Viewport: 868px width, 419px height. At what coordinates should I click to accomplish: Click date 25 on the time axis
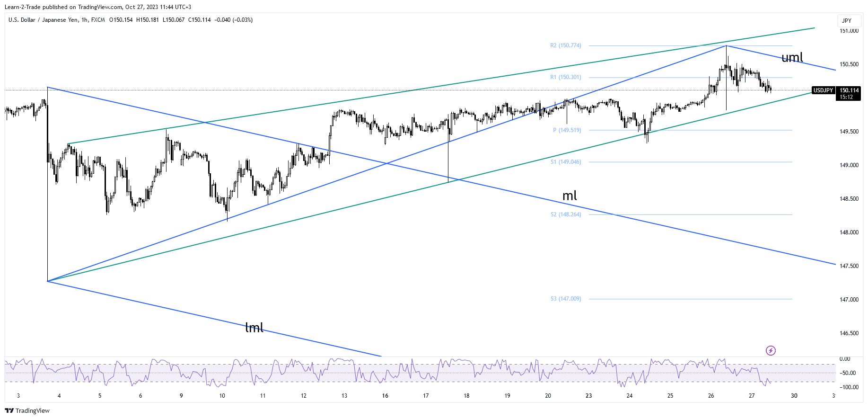point(670,396)
